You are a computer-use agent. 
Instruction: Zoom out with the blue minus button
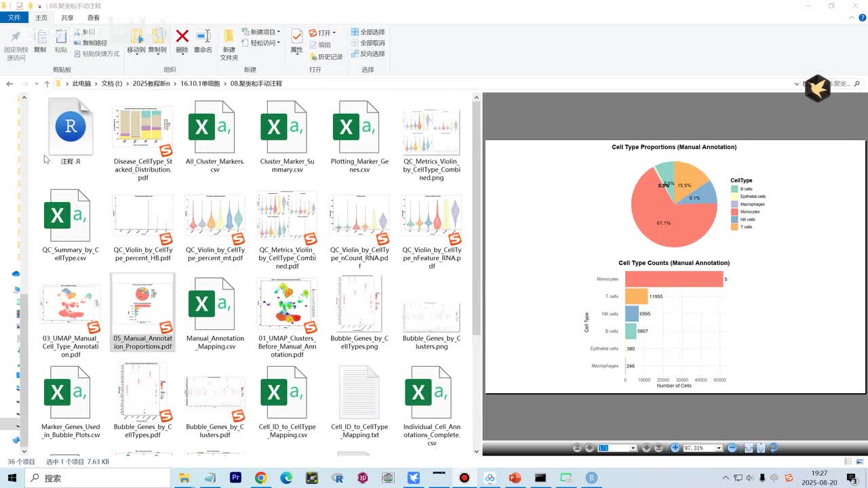(732, 448)
